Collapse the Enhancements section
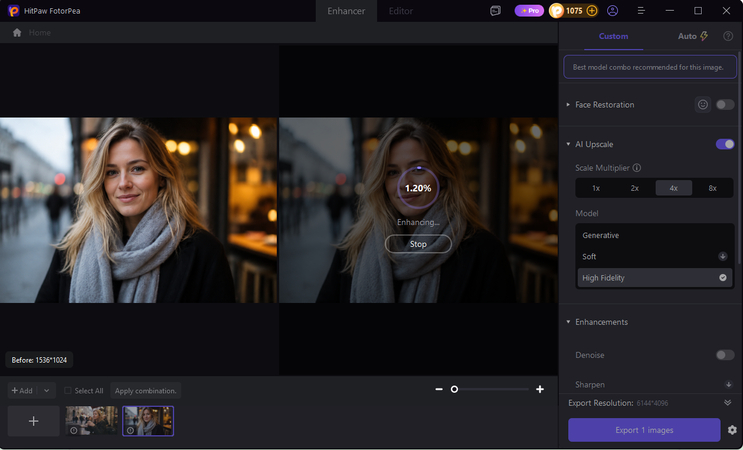This screenshot has height=450, width=743. point(568,322)
